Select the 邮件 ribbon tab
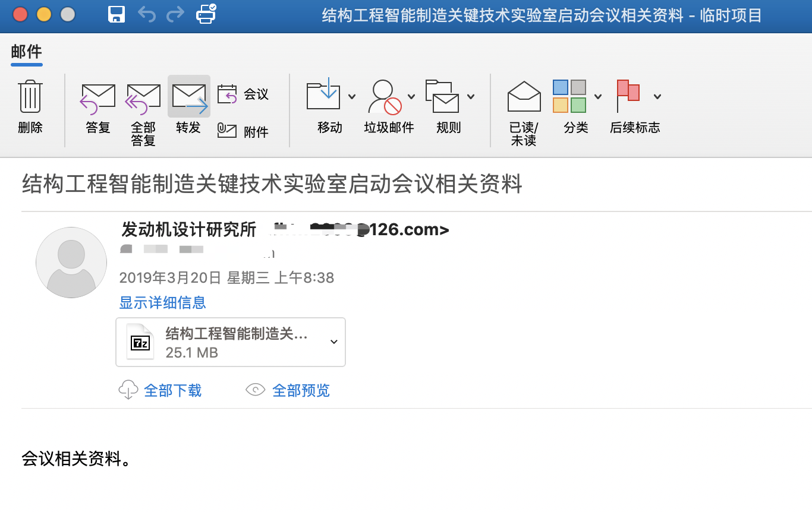 (x=27, y=52)
